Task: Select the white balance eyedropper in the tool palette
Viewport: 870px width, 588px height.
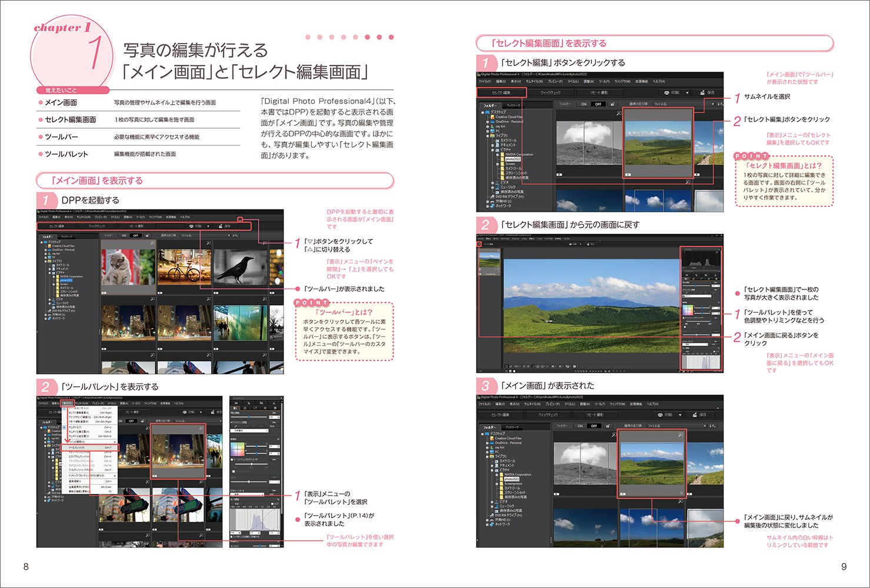Action: coord(235,426)
